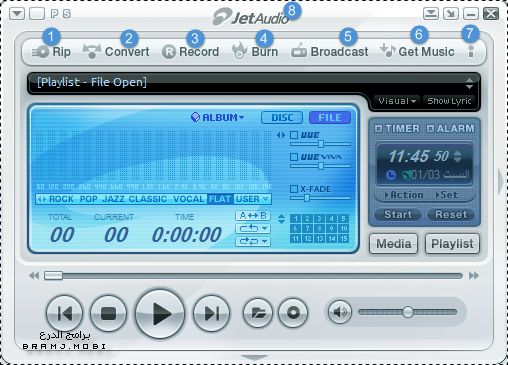This screenshot has width=508, height=365.
Task: Switch to toolbar mode using title bar icon
Action: pyautogui.click(x=431, y=14)
